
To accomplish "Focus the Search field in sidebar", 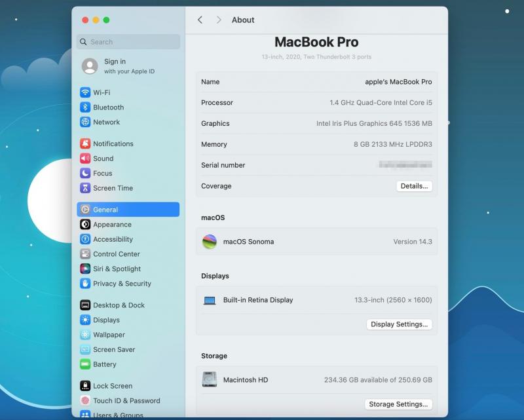I will (x=128, y=42).
